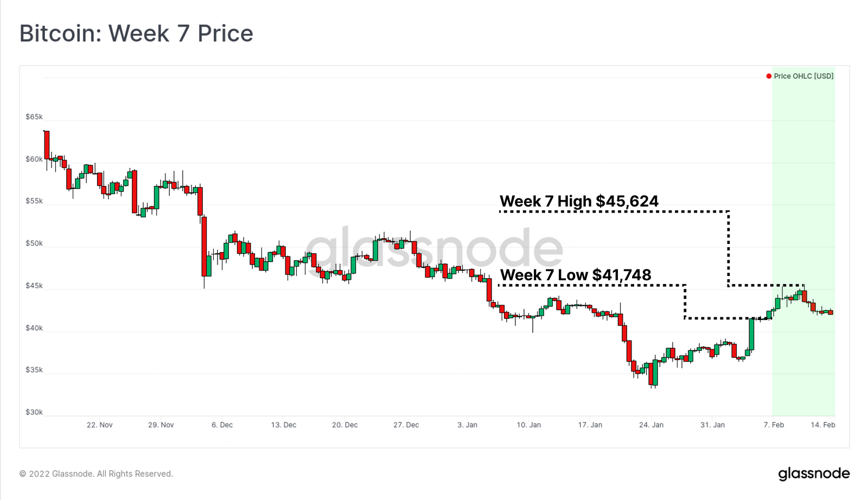Click the $65k price axis label
Screen dimensions: 868x500
tap(34, 117)
